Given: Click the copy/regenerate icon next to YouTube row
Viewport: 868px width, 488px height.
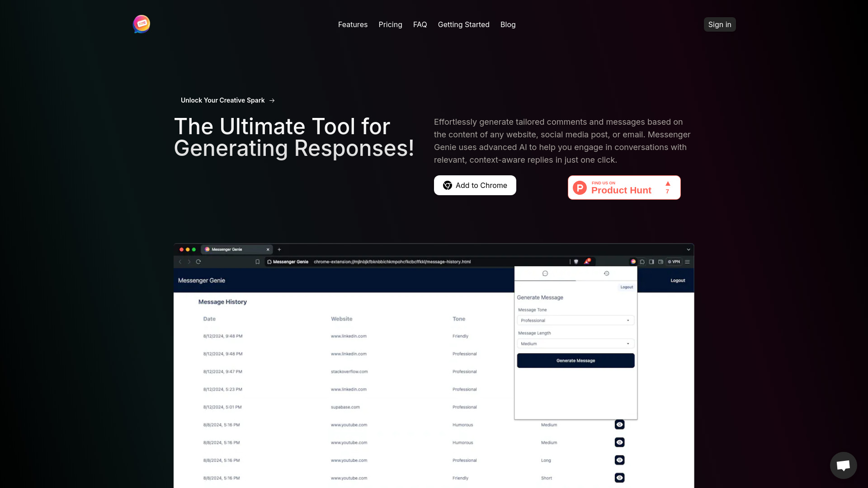Looking at the screenshot, I should coord(619,424).
